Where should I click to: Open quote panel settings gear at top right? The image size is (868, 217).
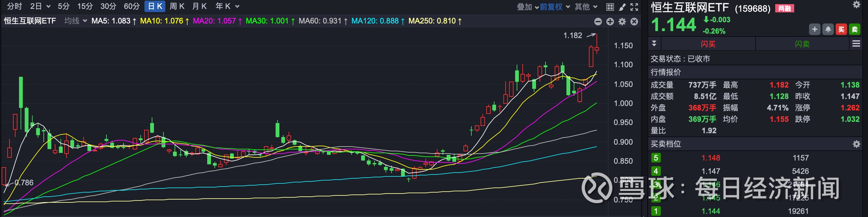click(x=856, y=4)
